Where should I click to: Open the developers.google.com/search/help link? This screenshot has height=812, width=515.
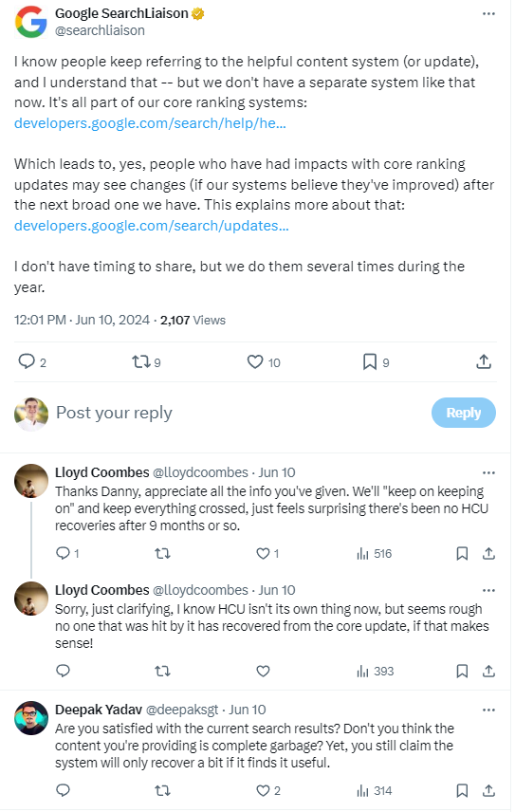click(150, 123)
